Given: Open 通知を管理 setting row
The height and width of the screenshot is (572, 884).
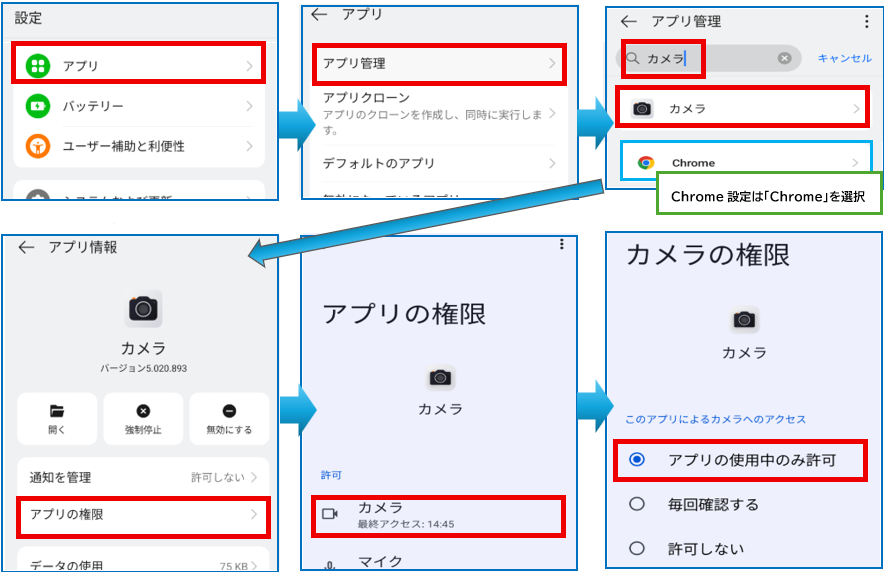Looking at the screenshot, I should point(143,477).
